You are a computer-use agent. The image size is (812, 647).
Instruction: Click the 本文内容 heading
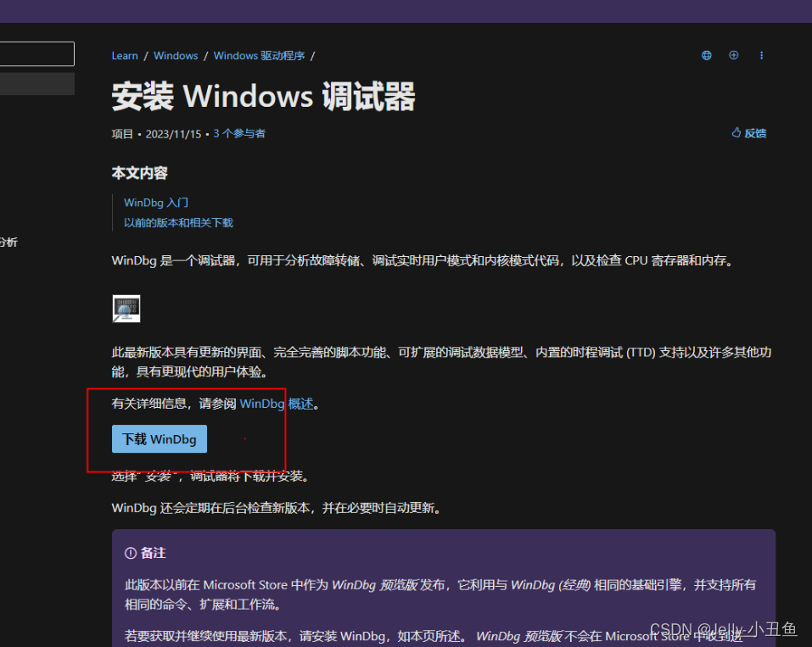pyautogui.click(x=140, y=173)
